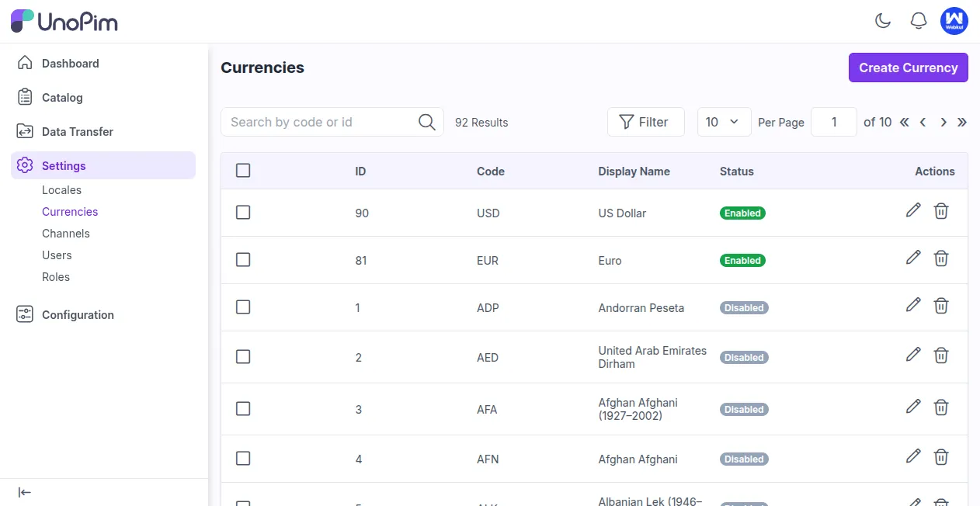Click the Create Currency button
The image size is (980, 506).
pyautogui.click(x=908, y=68)
